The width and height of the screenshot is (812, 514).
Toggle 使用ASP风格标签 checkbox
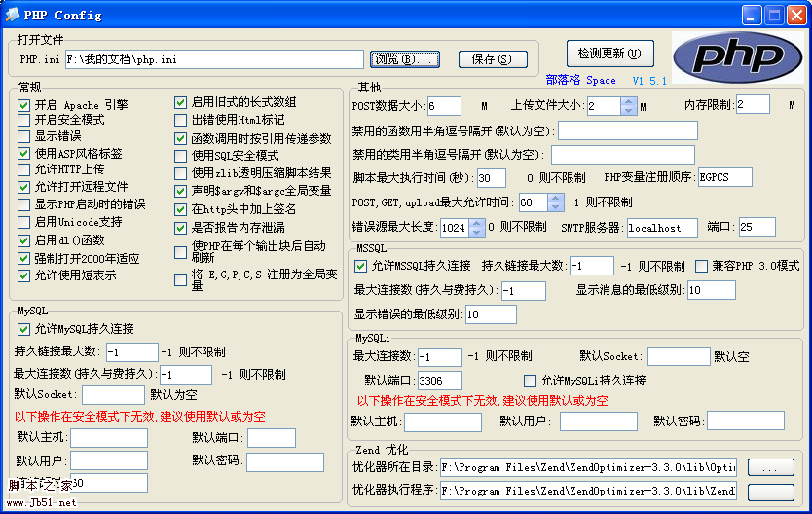(23, 153)
